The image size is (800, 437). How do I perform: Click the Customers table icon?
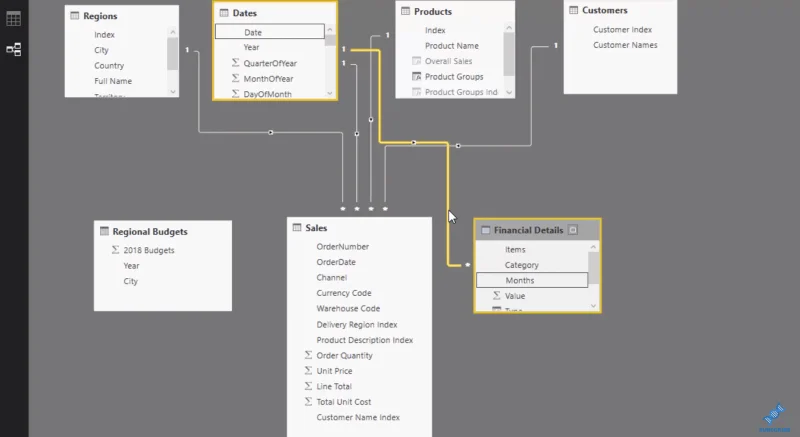point(573,10)
